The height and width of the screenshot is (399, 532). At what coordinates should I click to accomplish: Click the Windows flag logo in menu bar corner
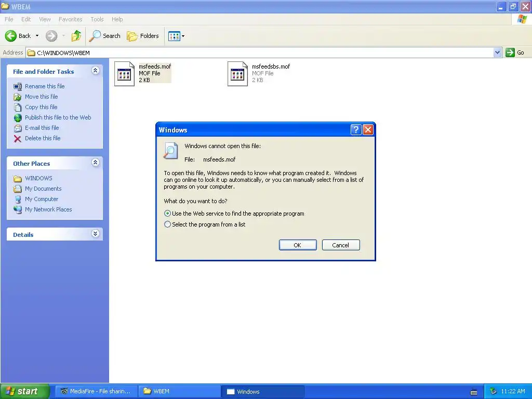tap(522, 19)
